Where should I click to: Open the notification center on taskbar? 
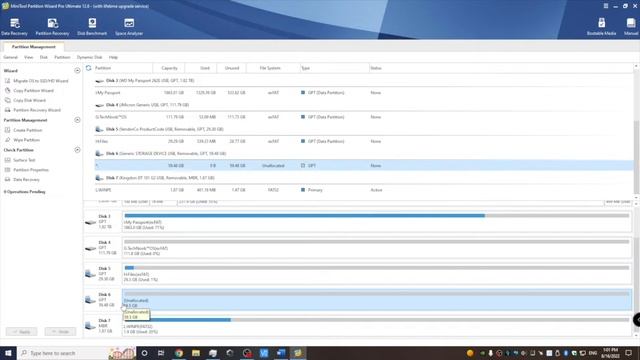pyautogui.click(x=629, y=353)
